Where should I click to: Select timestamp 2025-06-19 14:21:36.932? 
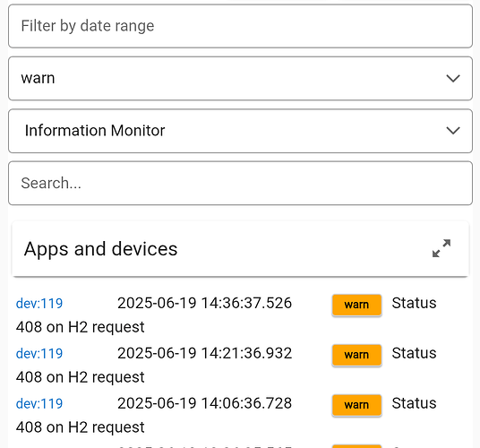point(204,353)
